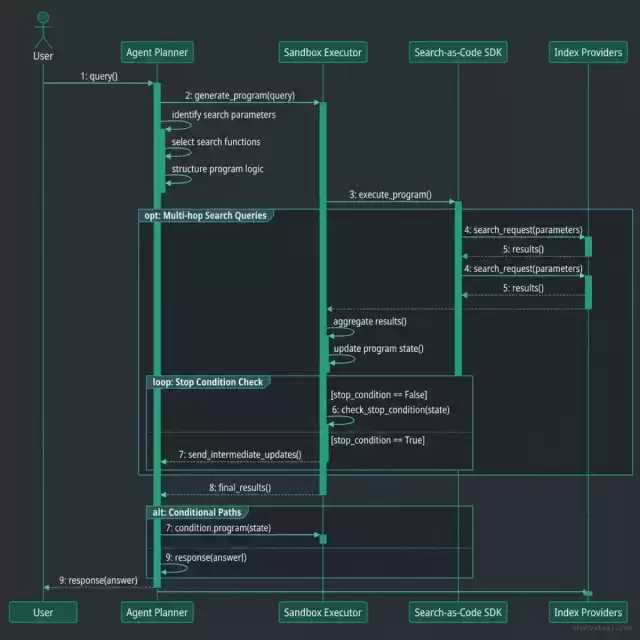This screenshot has width=640, height=640.
Task: Click the '8: final_results()' message label
Action: [240, 488]
